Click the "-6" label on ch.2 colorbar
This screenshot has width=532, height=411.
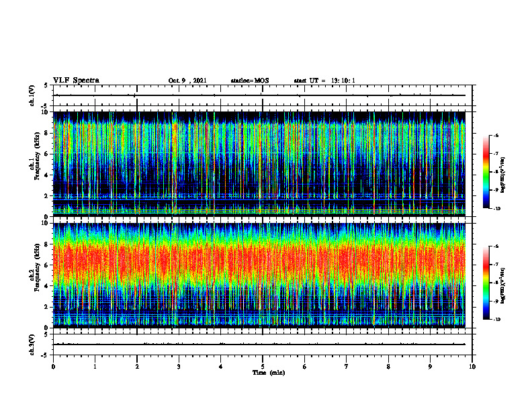(x=496, y=246)
